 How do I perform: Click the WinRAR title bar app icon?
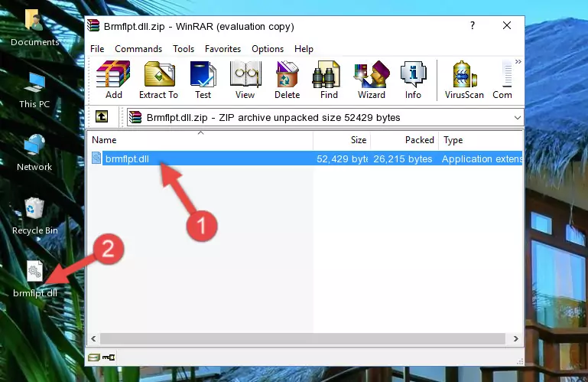[93, 26]
